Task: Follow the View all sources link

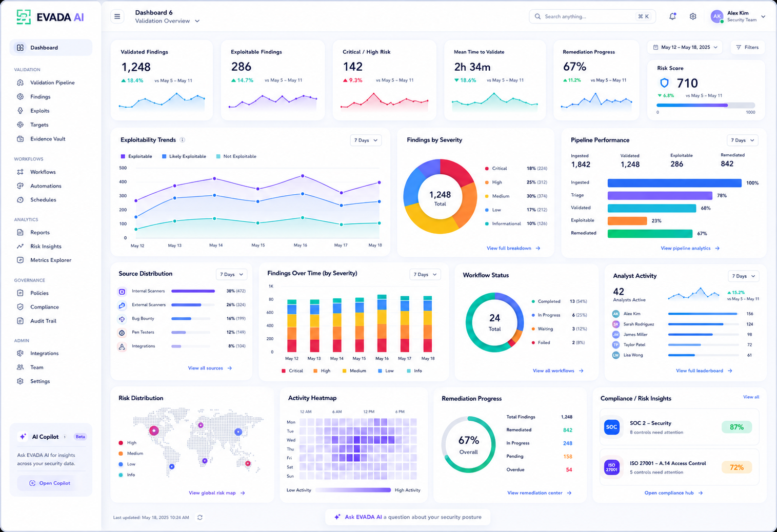Action: (x=210, y=368)
